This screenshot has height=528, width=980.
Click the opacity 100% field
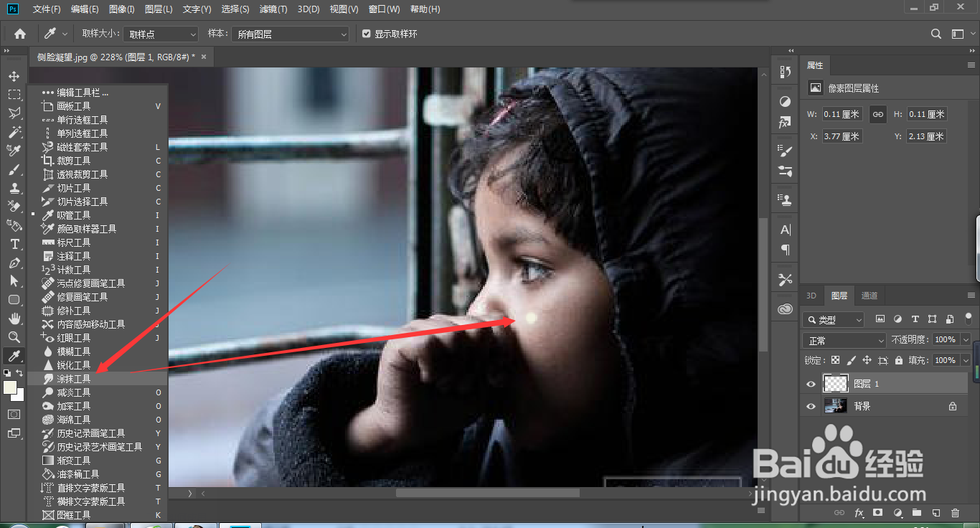tap(946, 339)
